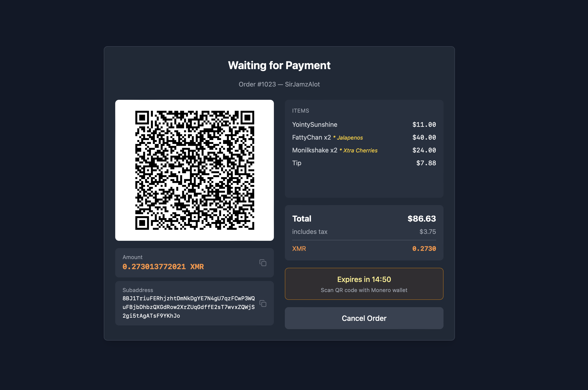588x390 pixels.
Task: Select the Order #1023 label
Action: pos(279,84)
